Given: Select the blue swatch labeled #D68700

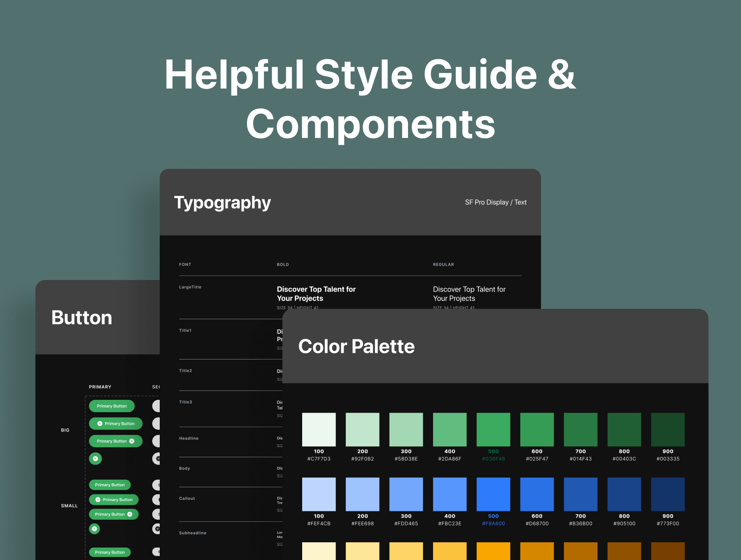Looking at the screenshot, I should point(537,494).
